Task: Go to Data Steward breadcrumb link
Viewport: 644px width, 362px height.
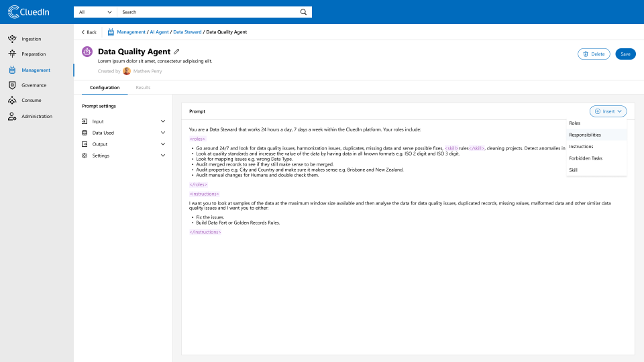Action: pos(187,32)
